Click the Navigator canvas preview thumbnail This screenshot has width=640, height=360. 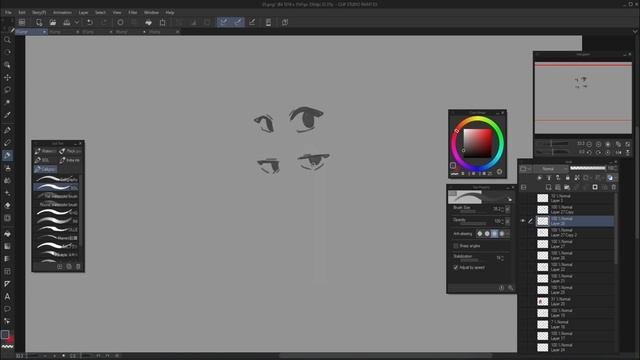583,98
